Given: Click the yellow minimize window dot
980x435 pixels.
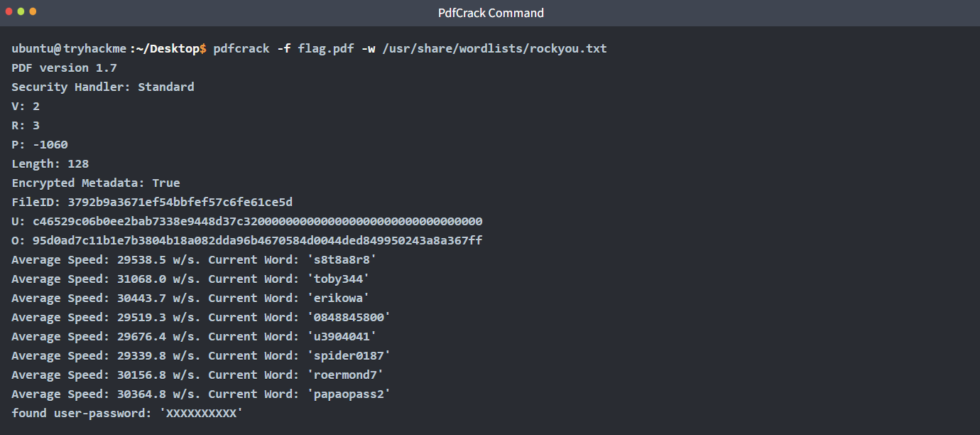Looking at the screenshot, I should click(x=21, y=12).
